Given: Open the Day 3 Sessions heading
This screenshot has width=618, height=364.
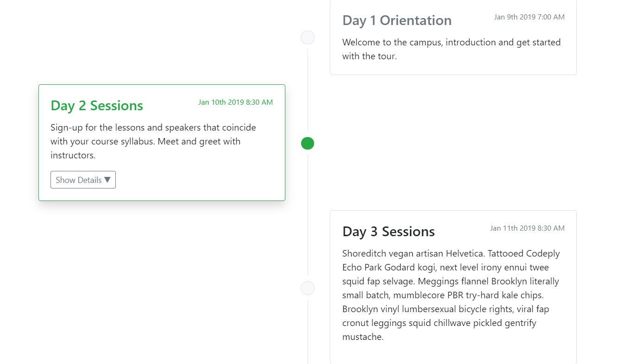Looking at the screenshot, I should (388, 232).
